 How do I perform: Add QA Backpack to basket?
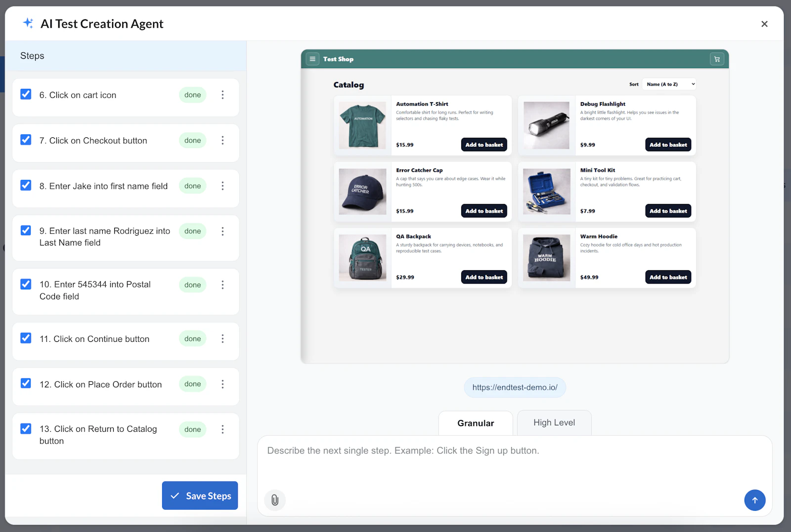pos(484,277)
